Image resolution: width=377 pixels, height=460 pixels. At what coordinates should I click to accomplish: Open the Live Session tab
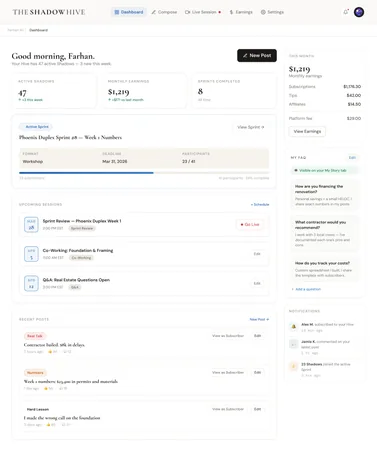coord(203,12)
